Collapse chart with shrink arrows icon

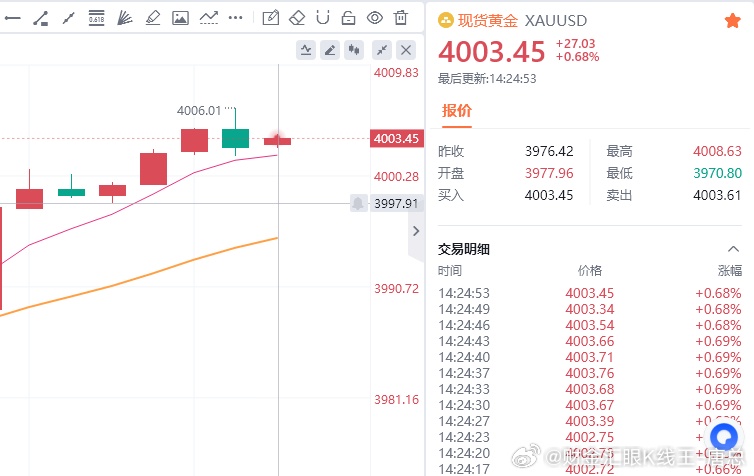(x=382, y=50)
